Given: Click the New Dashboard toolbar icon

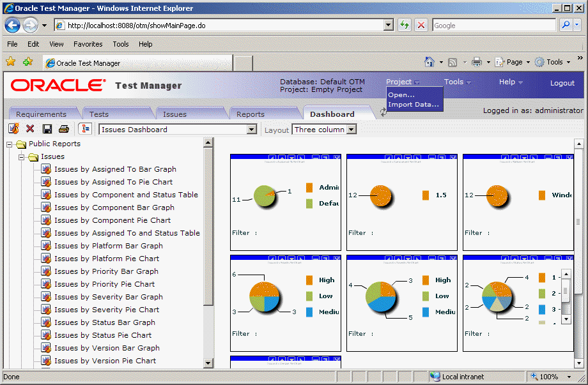Looking at the screenshot, I should 14,129.
